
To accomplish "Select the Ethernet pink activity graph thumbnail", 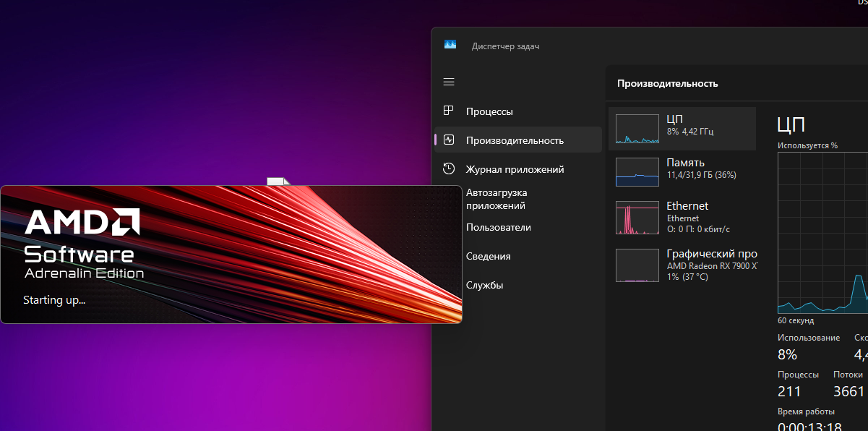I will [637, 218].
